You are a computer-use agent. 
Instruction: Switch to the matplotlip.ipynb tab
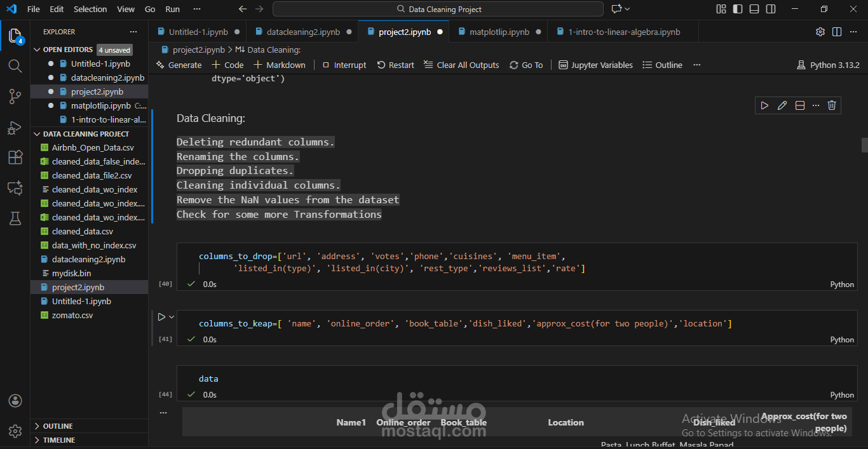click(499, 32)
